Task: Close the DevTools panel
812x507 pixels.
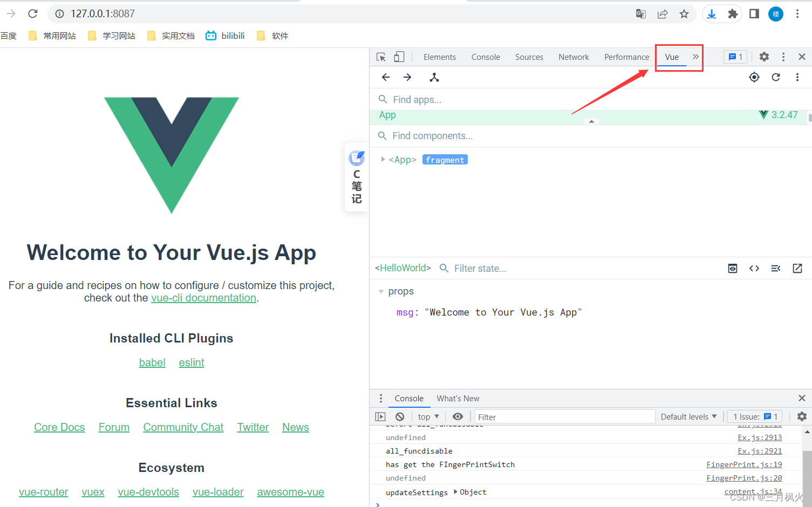Action: (x=802, y=57)
